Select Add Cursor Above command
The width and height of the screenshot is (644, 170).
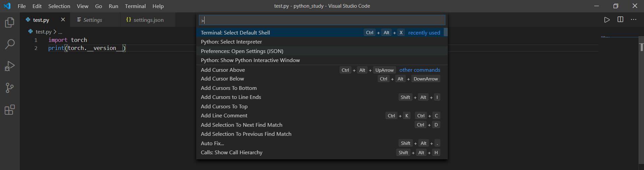coord(223,70)
